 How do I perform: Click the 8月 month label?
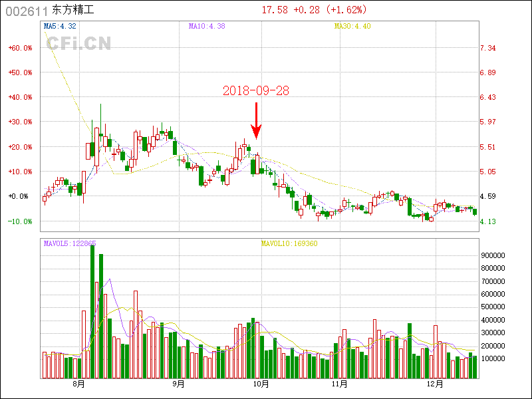[x=78, y=384]
